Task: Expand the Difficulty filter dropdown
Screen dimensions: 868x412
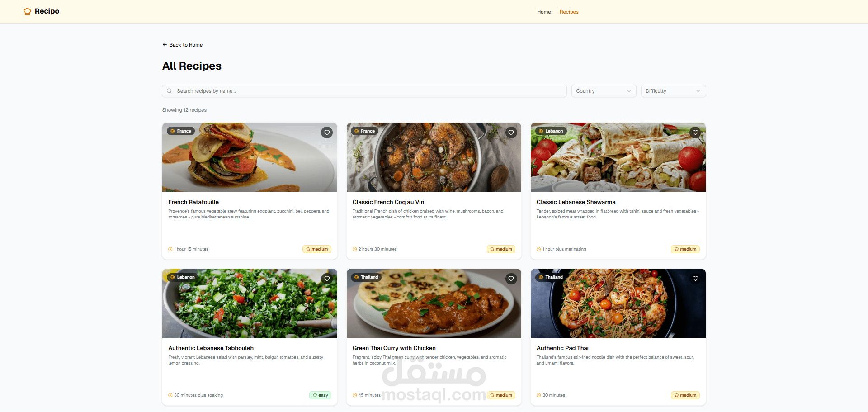Action: (673, 91)
